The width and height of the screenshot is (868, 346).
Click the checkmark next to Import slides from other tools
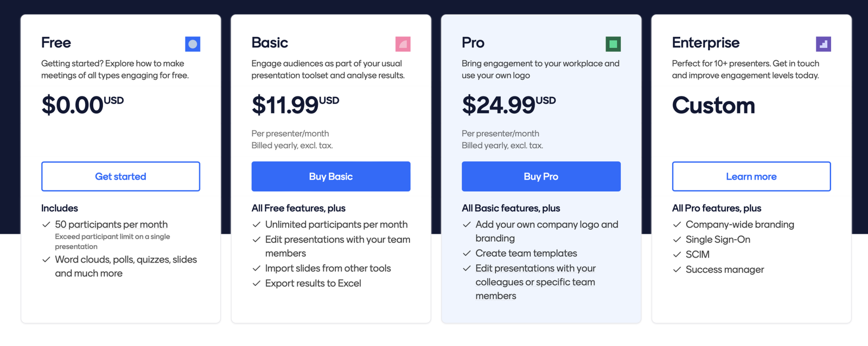tap(255, 268)
